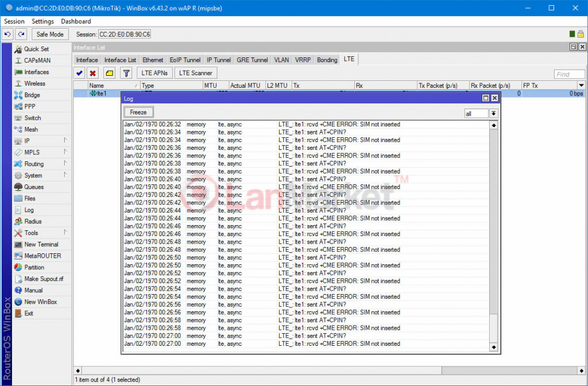
Task: Click the yellow Comment icon in toolbar
Action: [109, 74]
